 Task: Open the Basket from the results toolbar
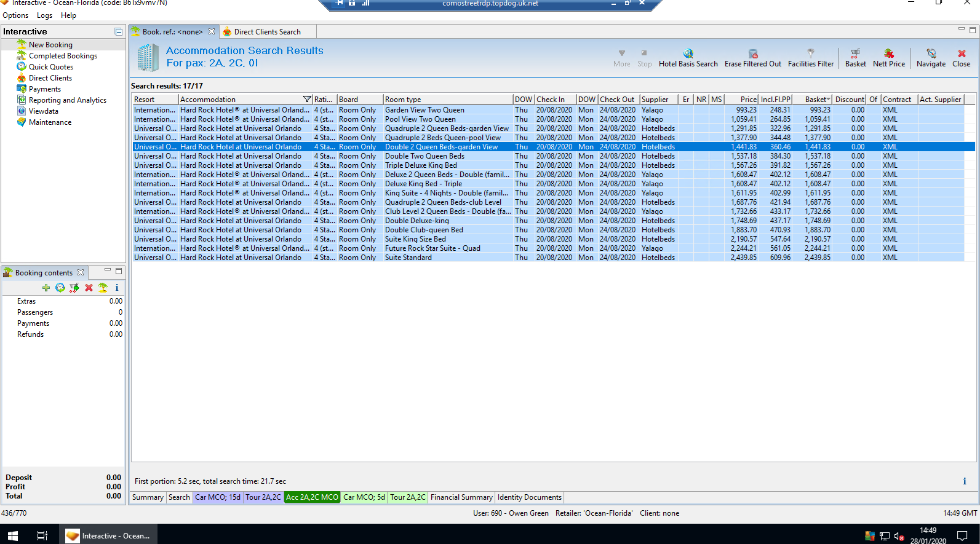[x=855, y=58]
